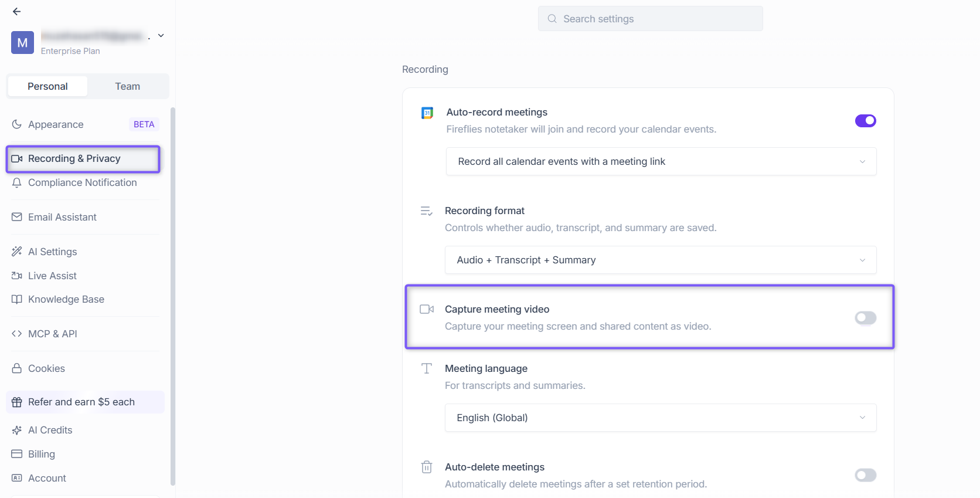The width and height of the screenshot is (980, 498).
Task: Switch to the Personal tab
Action: coord(47,86)
